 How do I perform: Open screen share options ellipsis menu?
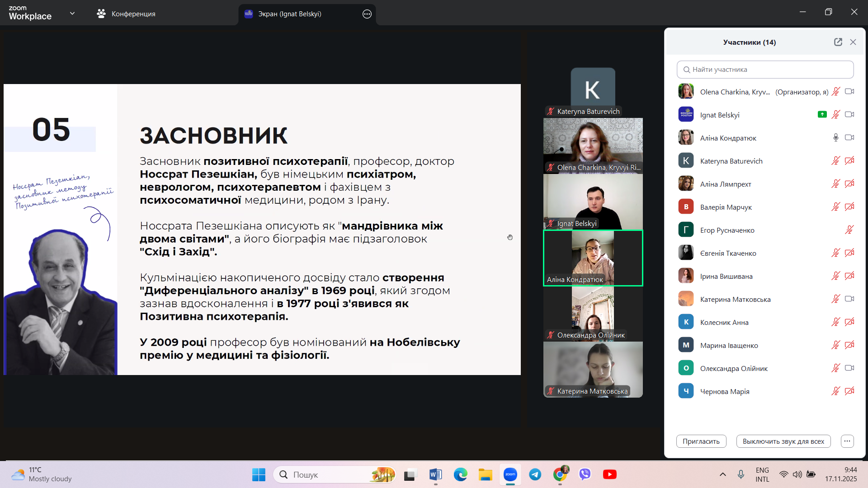[x=367, y=14]
